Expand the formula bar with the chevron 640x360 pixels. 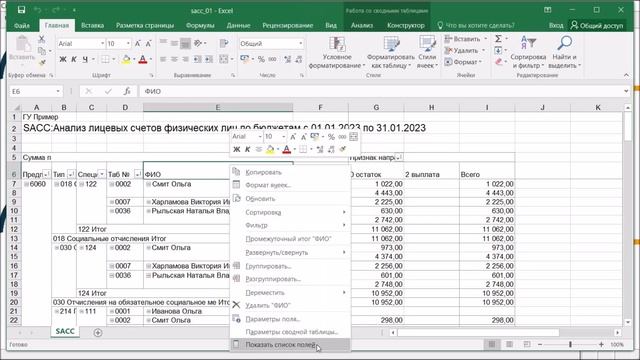pos(626,91)
